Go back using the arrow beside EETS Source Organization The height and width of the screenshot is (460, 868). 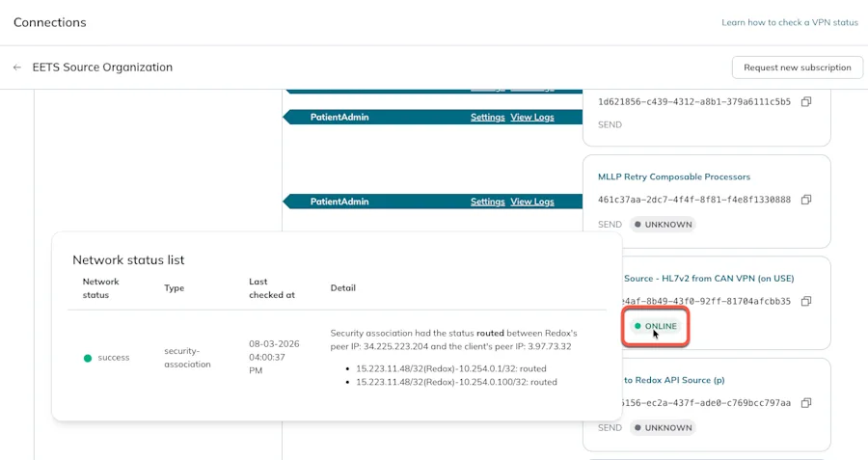pos(17,68)
